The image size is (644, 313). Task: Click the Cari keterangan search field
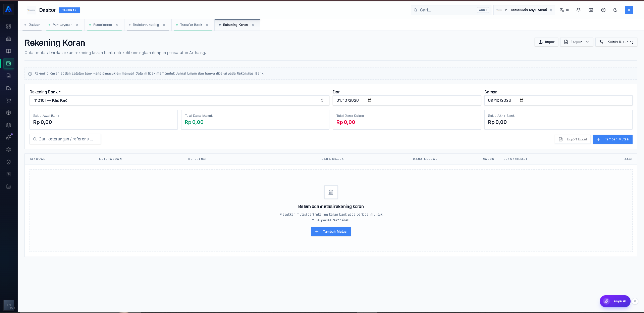65,139
